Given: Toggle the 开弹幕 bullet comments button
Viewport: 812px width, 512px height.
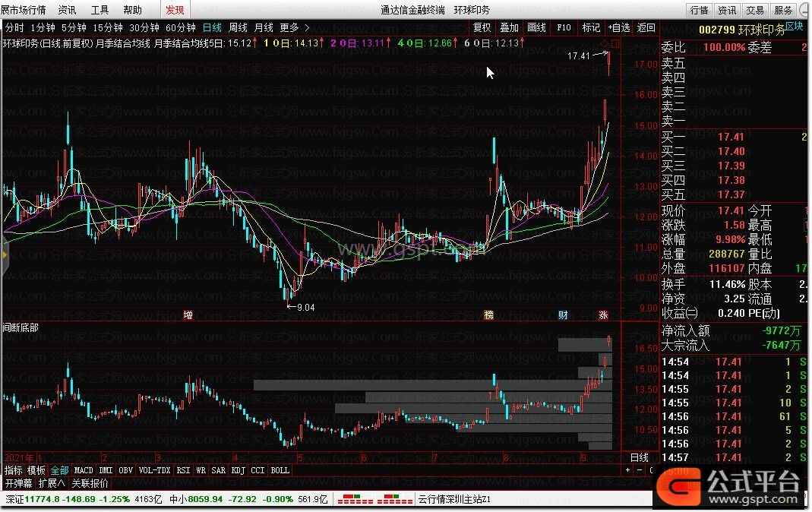Looking at the screenshot, I should pos(19,484).
